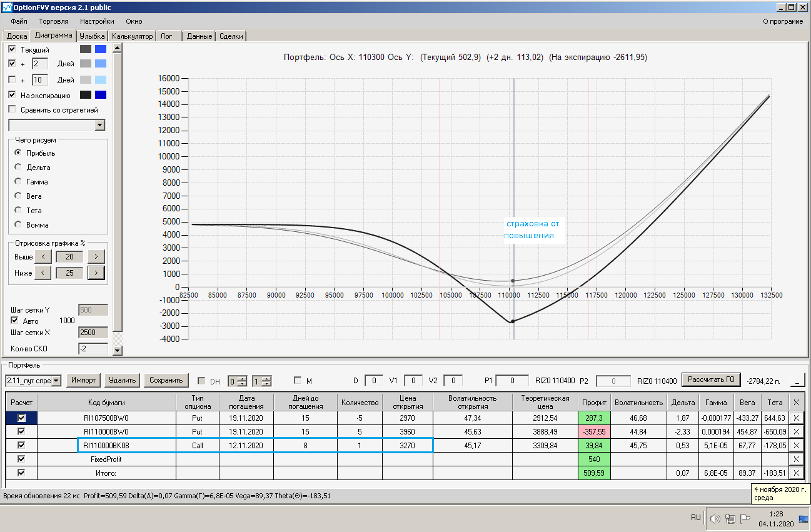The width and height of the screenshot is (811, 532).
Task: Open the О программе menu item
Action: click(x=783, y=21)
